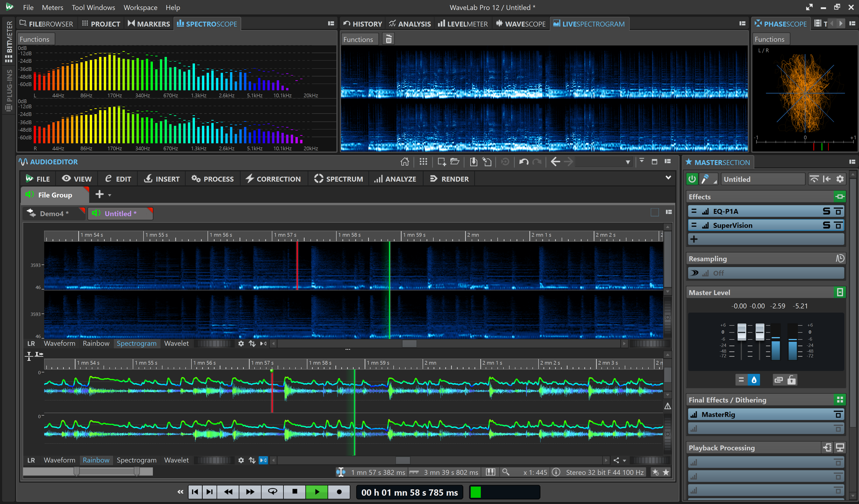Image resolution: width=859 pixels, height=504 pixels.
Task: Bypass the SuperVision plugin with its S button
Action: (826, 225)
